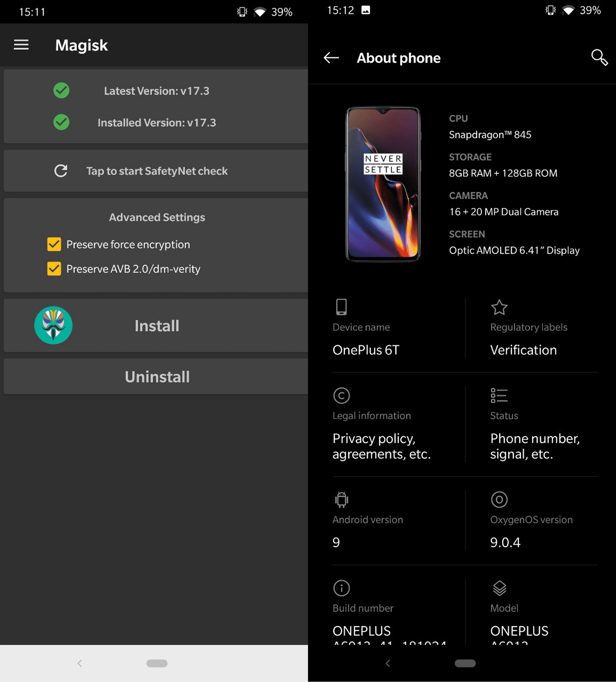Image resolution: width=616 pixels, height=682 pixels.
Task: Tap the Model layers icon
Action: (499, 588)
